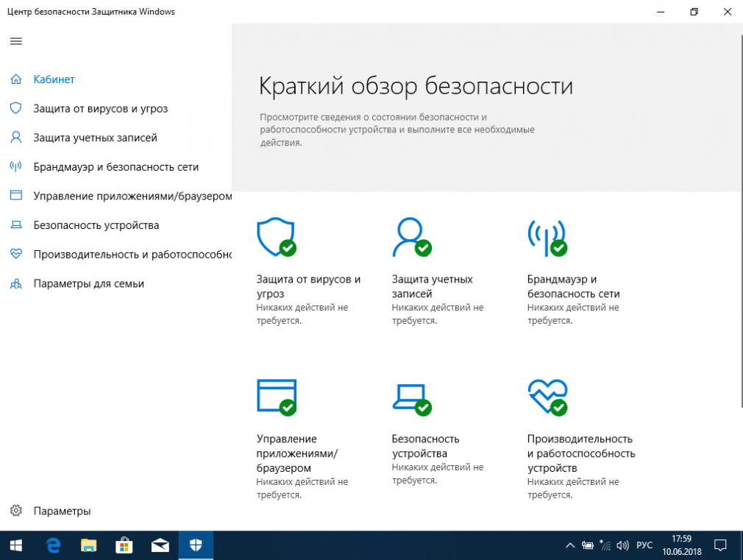Switch input language via РУС indicator
The height and width of the screenshot is (560, 743).
point(644,545)
